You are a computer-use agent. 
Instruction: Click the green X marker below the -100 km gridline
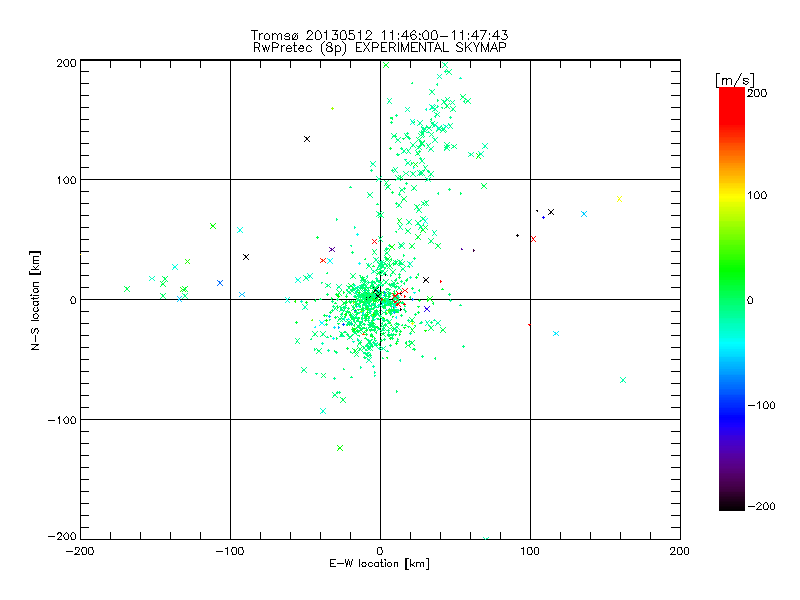click(x=340, y=448)
